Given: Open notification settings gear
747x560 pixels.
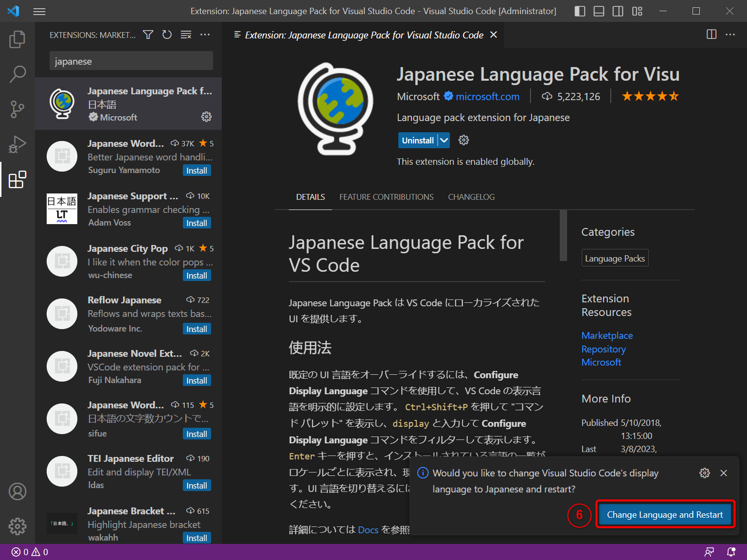Looking at the screenshot, I should pyautogui.click(x=705, y=473).
